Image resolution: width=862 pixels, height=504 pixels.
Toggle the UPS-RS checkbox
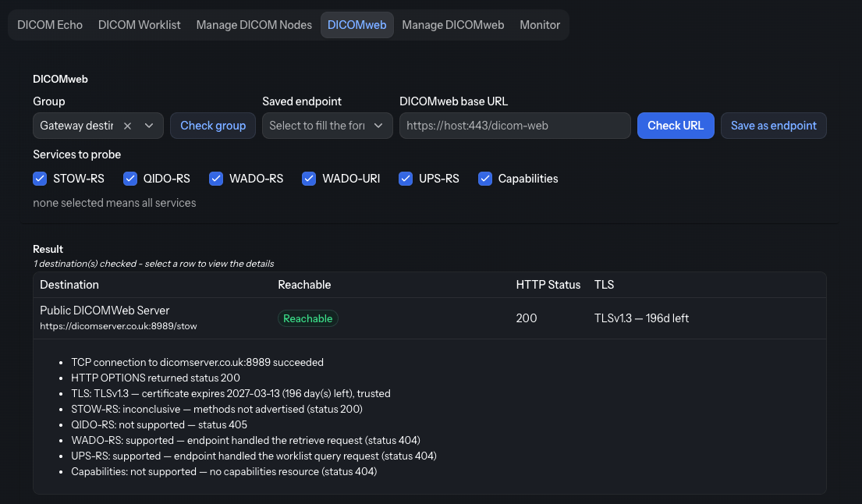(x=406, y=179)
